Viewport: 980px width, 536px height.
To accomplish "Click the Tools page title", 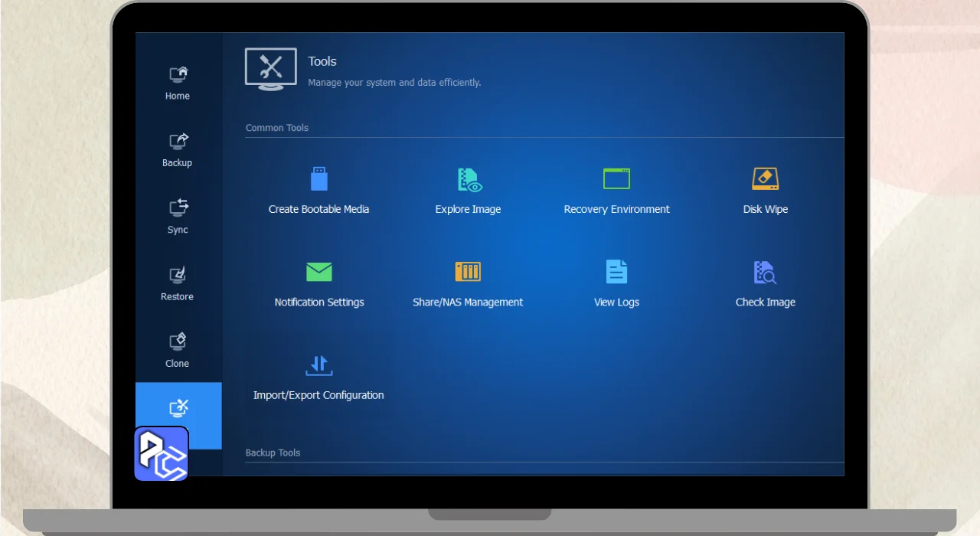I will (x=322, y=61).
